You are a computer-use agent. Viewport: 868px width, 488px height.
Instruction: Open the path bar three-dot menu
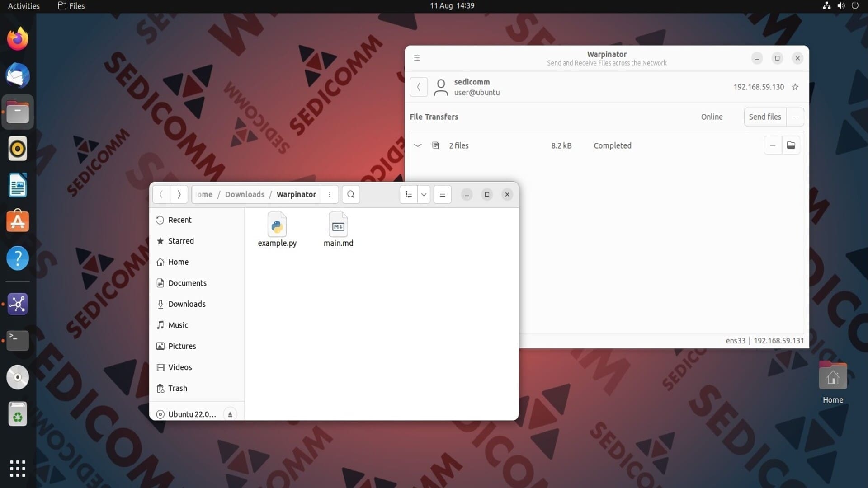330,194
